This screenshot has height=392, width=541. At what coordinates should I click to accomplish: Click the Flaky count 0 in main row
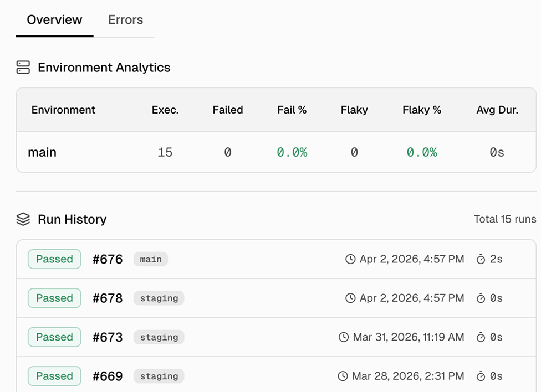tap(354, 152)
